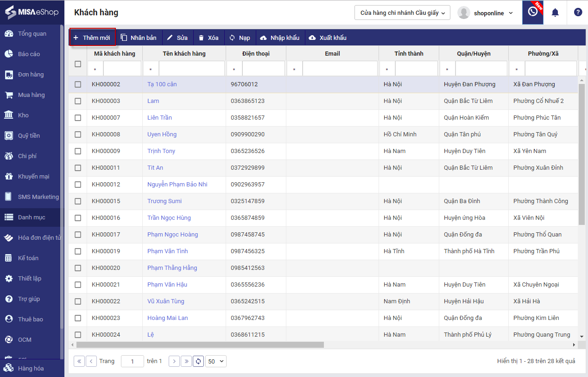Click the refresh icon in pagination bar

[x=198, y=361]
